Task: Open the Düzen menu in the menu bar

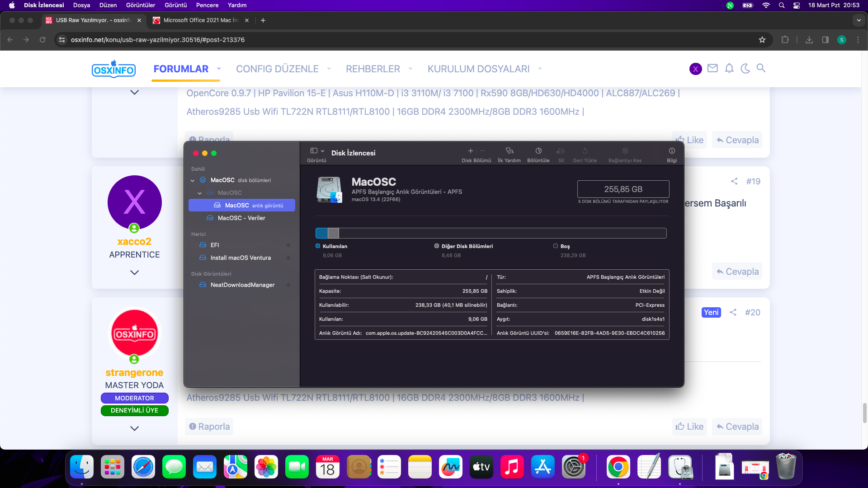Action: pyautogui.click(x=108, y=5)
